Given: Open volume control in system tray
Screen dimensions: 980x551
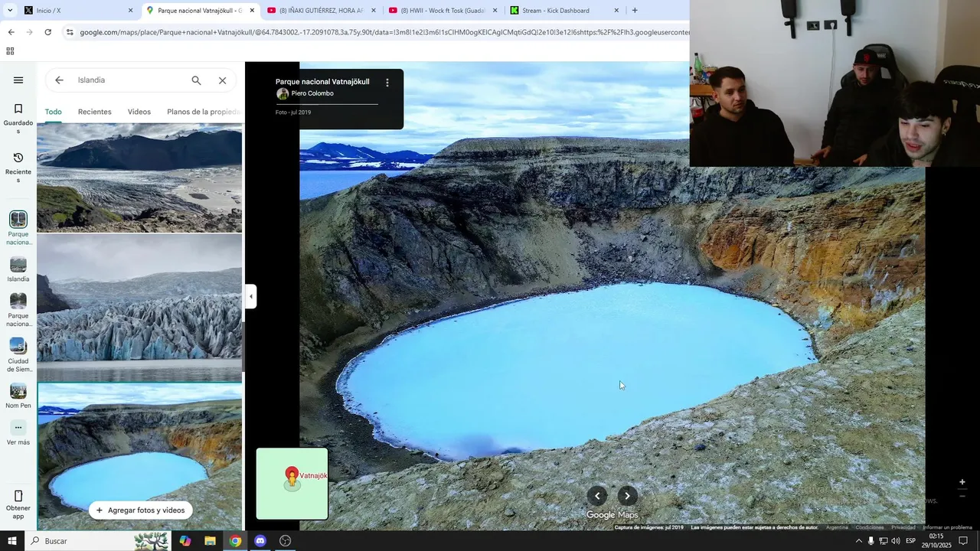Looking at the screenshot, I should coord(895,541).
